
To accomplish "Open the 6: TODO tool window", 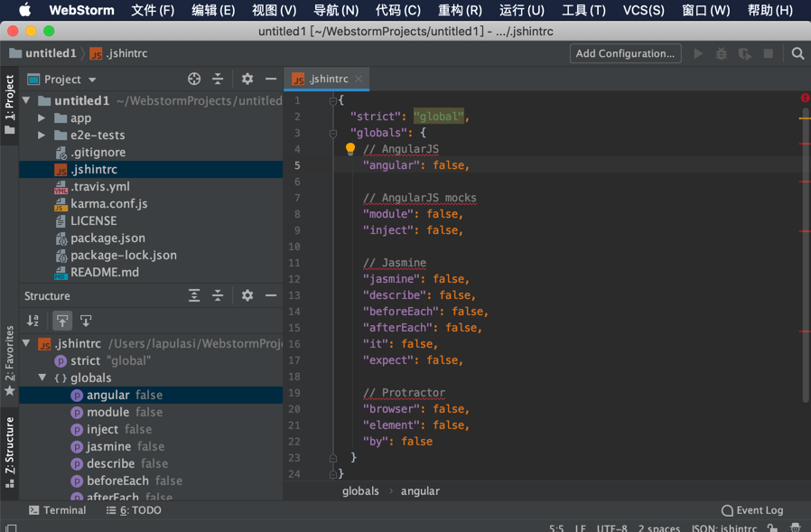I will 134,510.
